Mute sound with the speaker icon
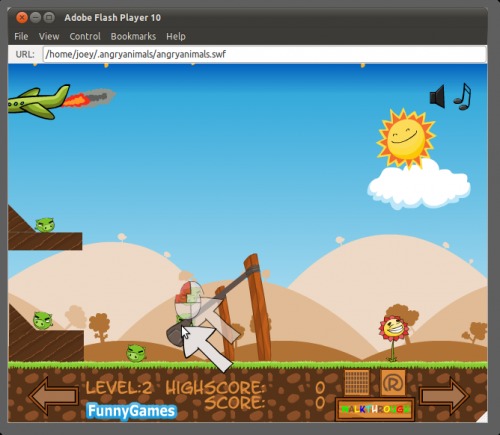 click(437, 96)
